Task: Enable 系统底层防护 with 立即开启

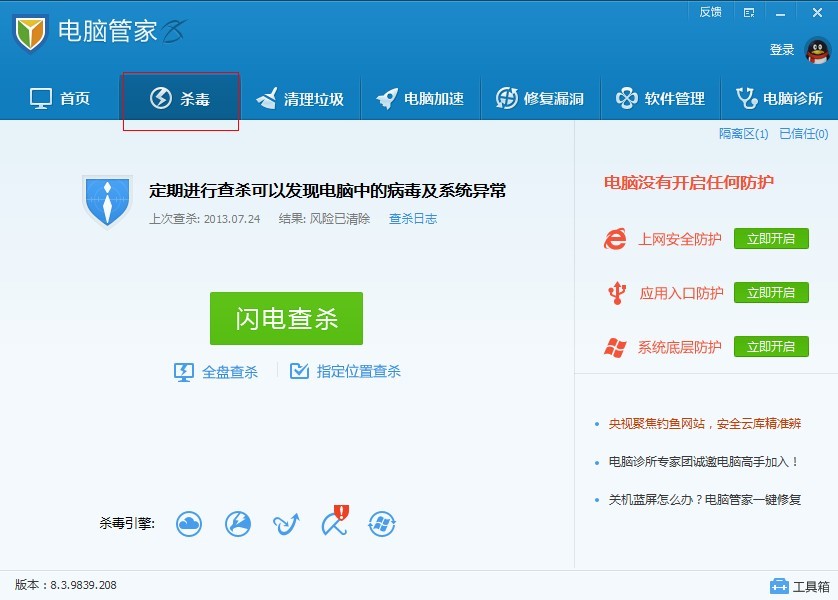Action: pyautogui.click(x=771, y=347)
